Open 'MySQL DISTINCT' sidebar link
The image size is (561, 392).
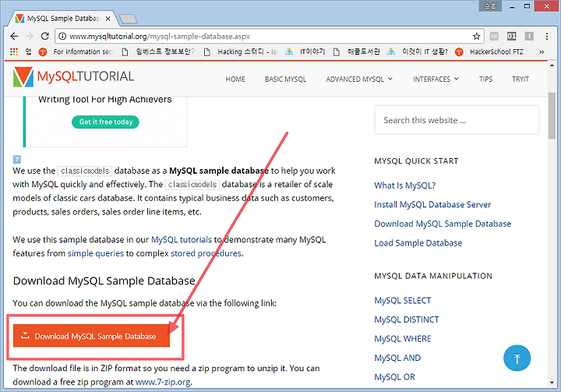click(x=407, y=320)
